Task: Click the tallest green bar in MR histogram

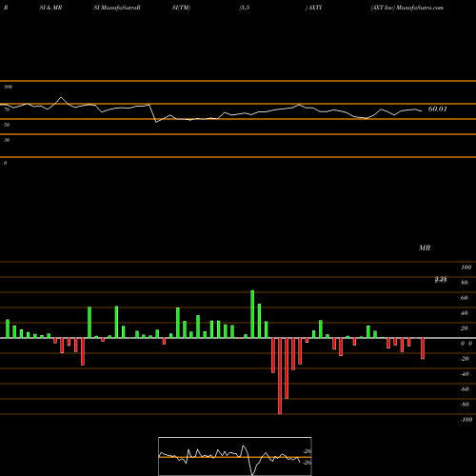Action: (x=252, y=314)
